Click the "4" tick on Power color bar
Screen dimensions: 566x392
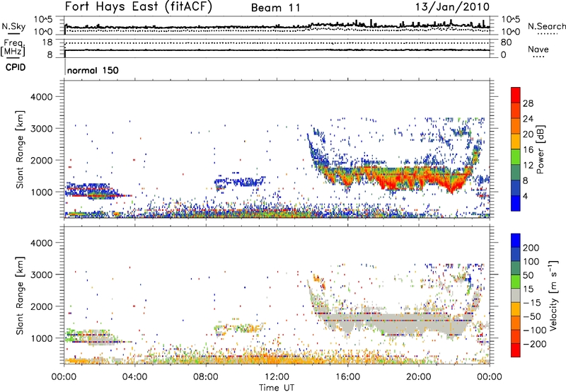point(526,196)
